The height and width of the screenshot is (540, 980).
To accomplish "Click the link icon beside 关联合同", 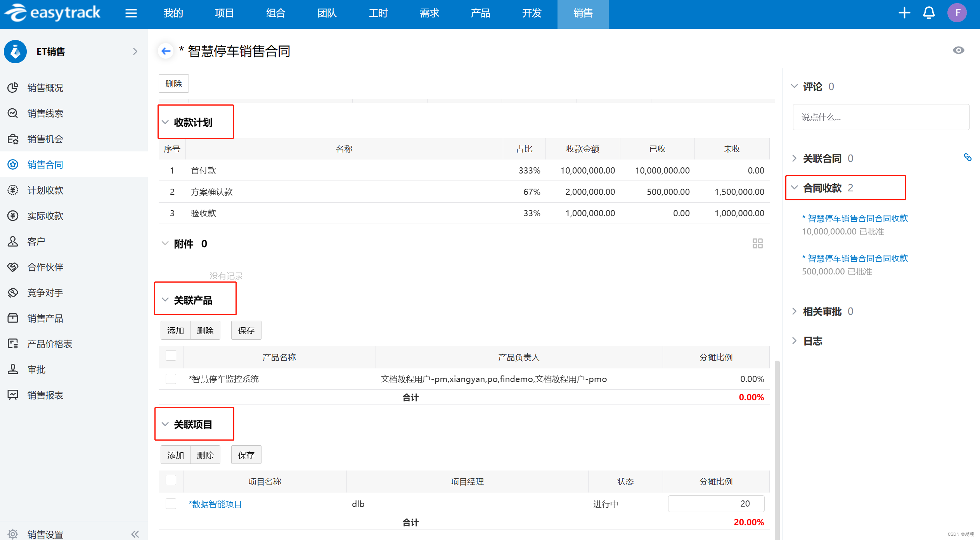I will (x=968, y=157).
